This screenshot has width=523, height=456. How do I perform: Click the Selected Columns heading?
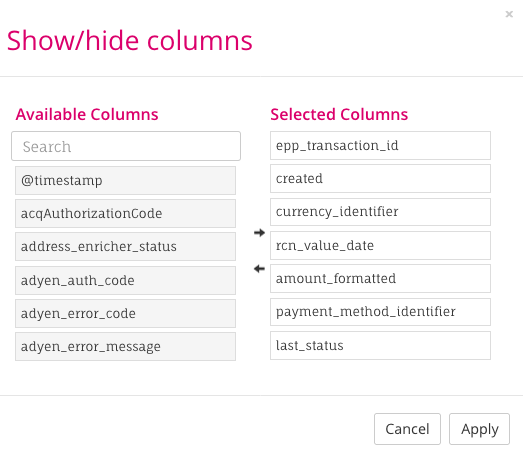pyautogui.click(x=339, y=114)
